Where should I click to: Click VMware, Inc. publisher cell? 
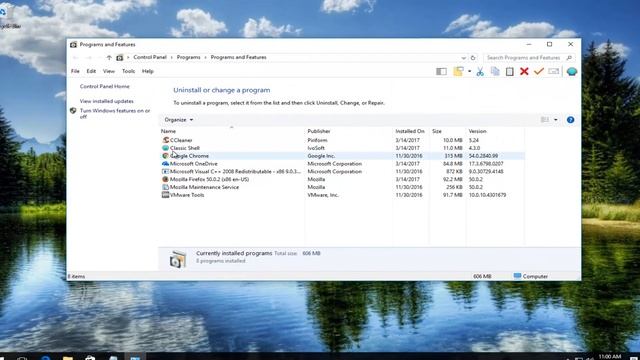323,195
